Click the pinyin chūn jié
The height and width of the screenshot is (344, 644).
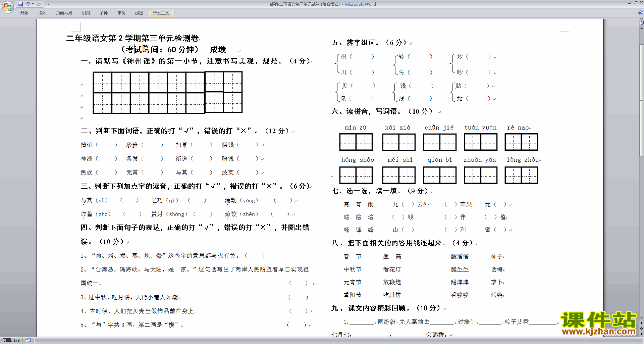point(439,128)
